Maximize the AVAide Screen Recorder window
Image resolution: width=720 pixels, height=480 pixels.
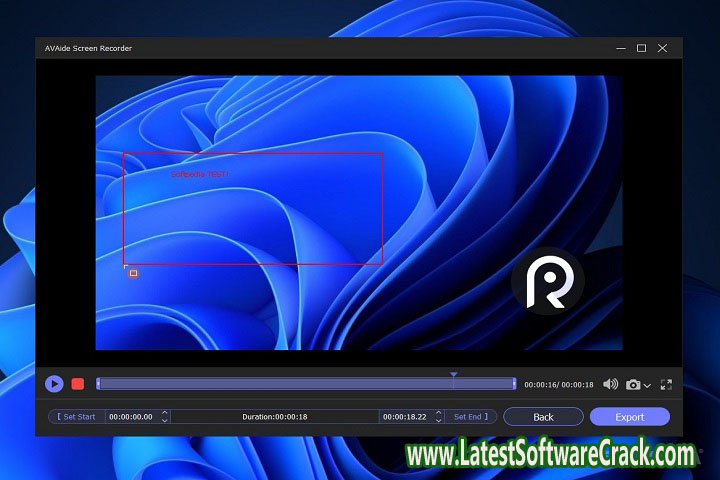click(641, 48)
